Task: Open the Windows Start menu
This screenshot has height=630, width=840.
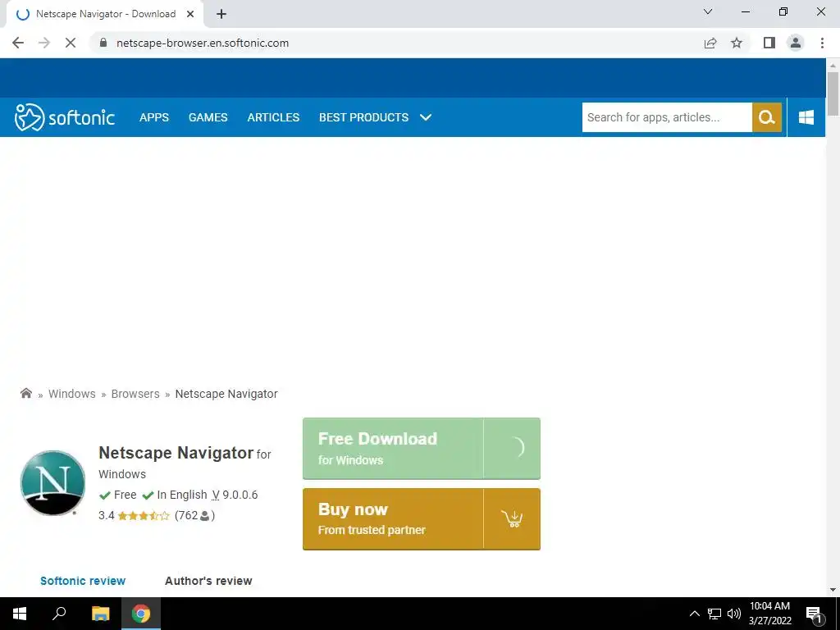Action: pos(20,614)
